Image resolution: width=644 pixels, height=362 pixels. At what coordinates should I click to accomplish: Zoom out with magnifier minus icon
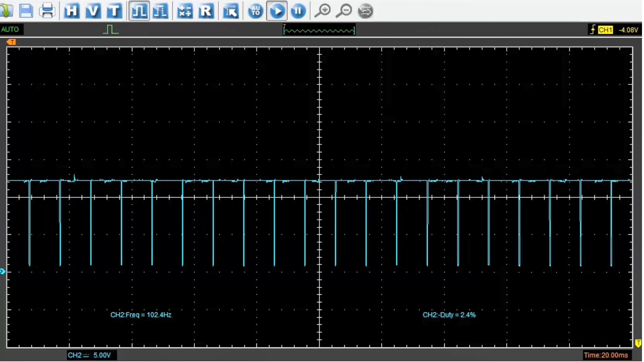(344, 11)
